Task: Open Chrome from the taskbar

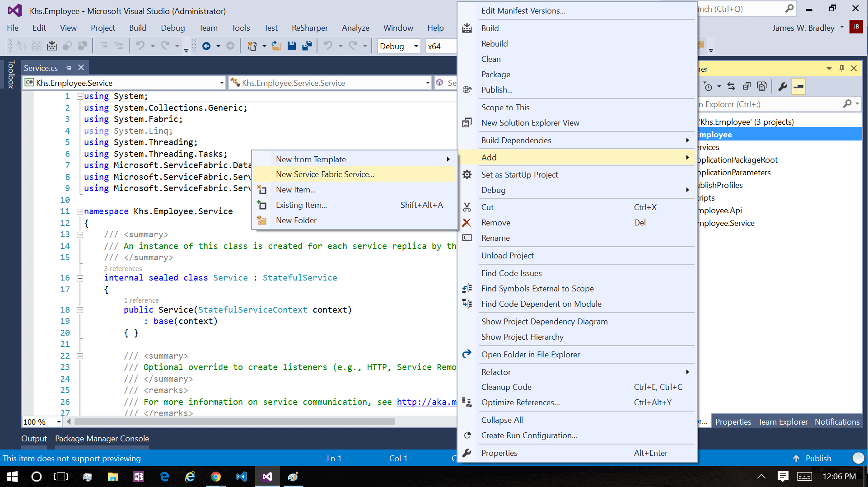Action: pyautogui.click(x=216, y=477)
